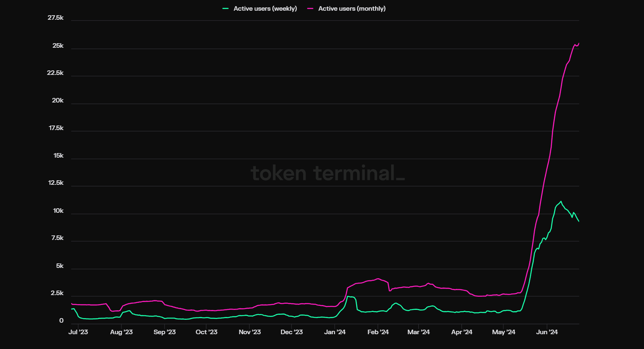Click the Feb '24 spike on magenta line
The image size is (644, 349).
tap(378, 279)
